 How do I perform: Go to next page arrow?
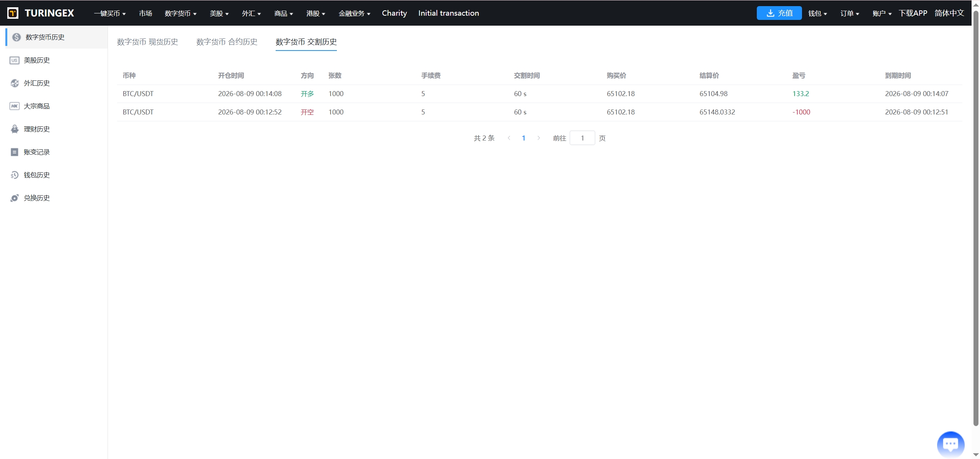click(539, 138)
